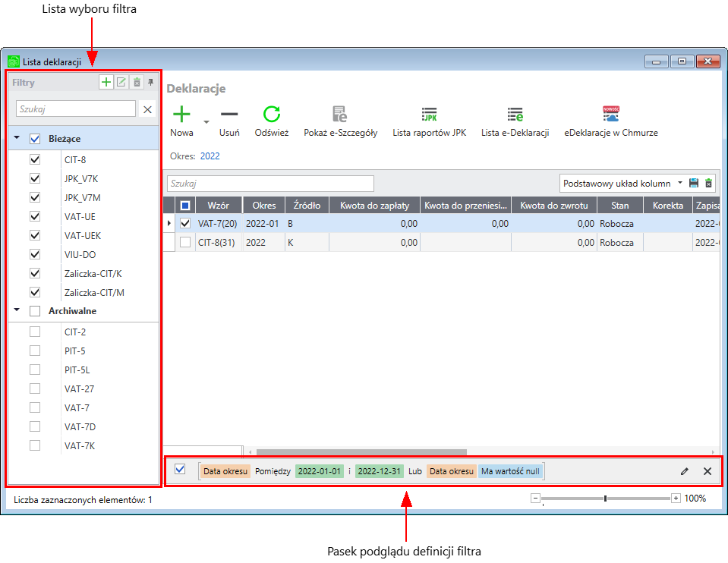Click the zoom slider handle
728x563 pixels.
[605, 499]
